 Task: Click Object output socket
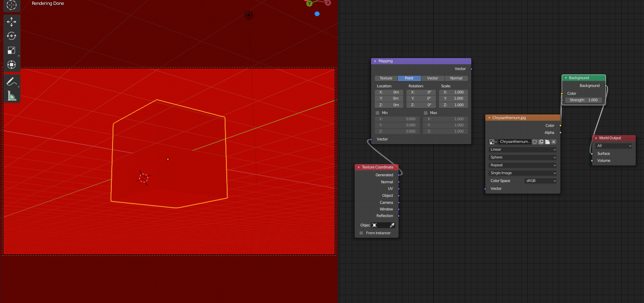398,196
